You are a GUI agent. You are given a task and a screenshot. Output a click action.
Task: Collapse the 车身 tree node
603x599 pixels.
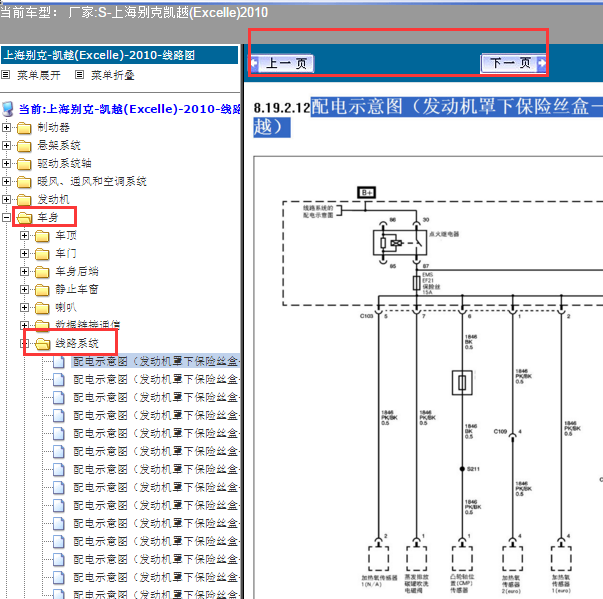click(x=8, y=217)
